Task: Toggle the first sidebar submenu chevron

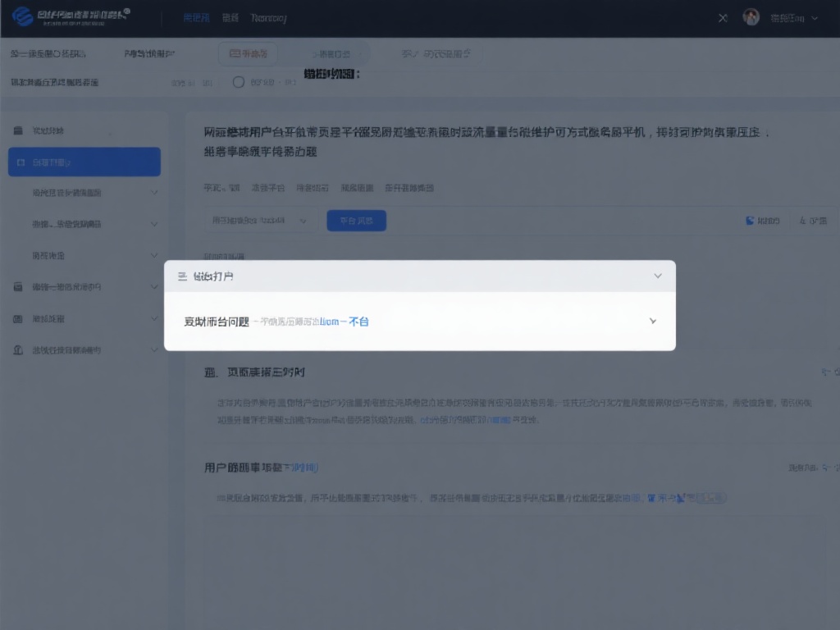Action: [155, 192]
